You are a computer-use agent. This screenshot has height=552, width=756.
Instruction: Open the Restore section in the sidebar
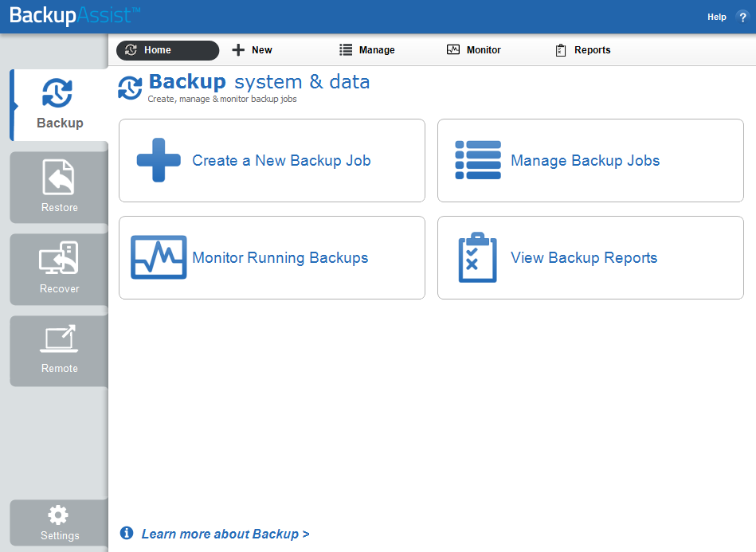(59, 187)
